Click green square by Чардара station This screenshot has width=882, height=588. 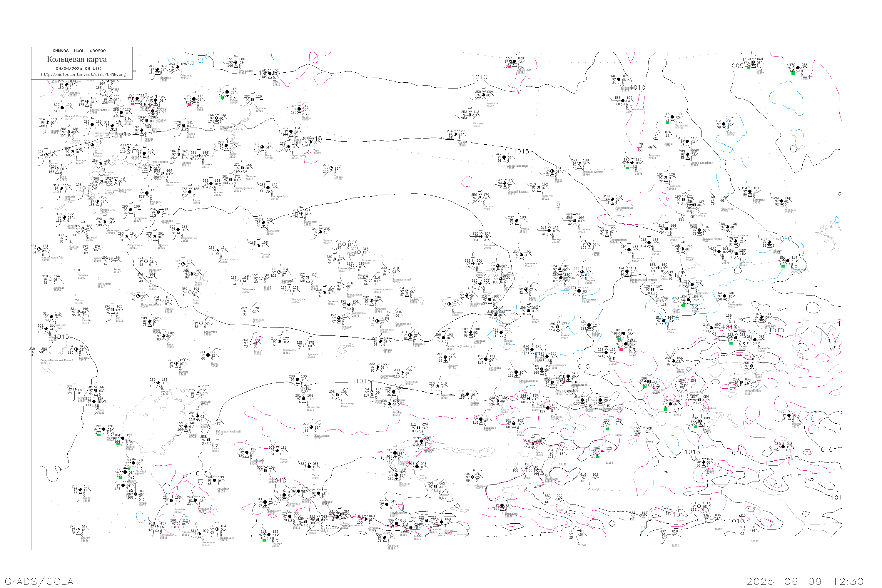[264, 540]
